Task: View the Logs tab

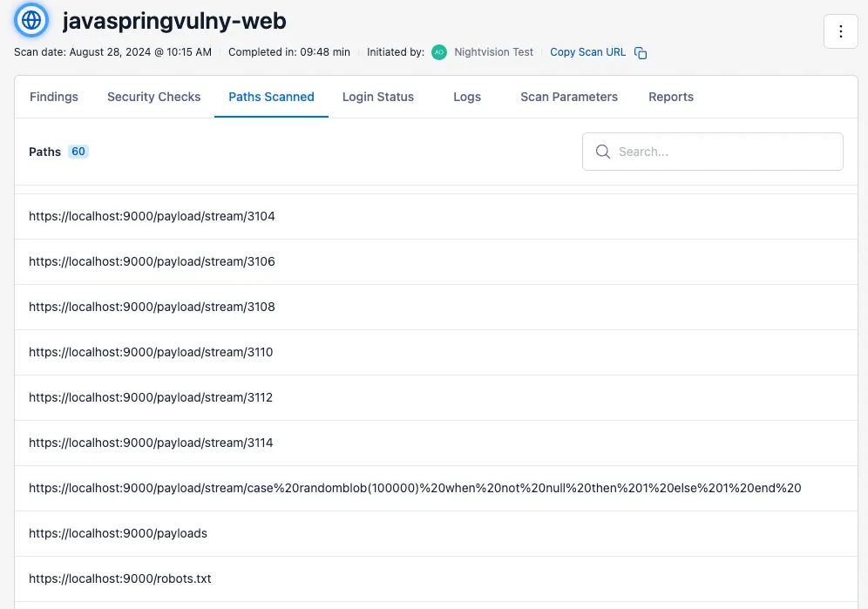Action: 467,97
